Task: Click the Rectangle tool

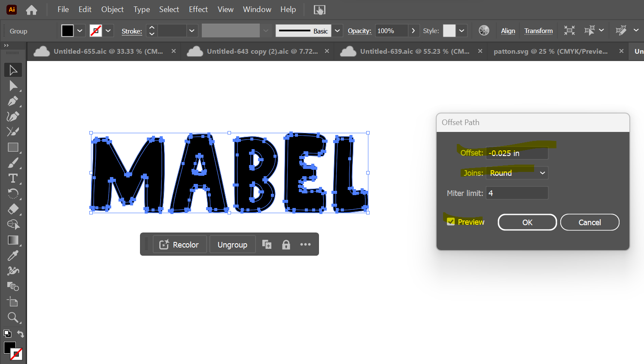Action: pos(13,147)
